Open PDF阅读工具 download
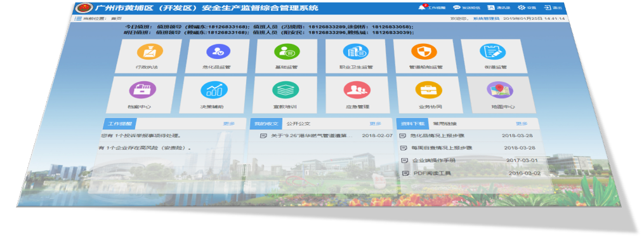 tap(432, 173)
